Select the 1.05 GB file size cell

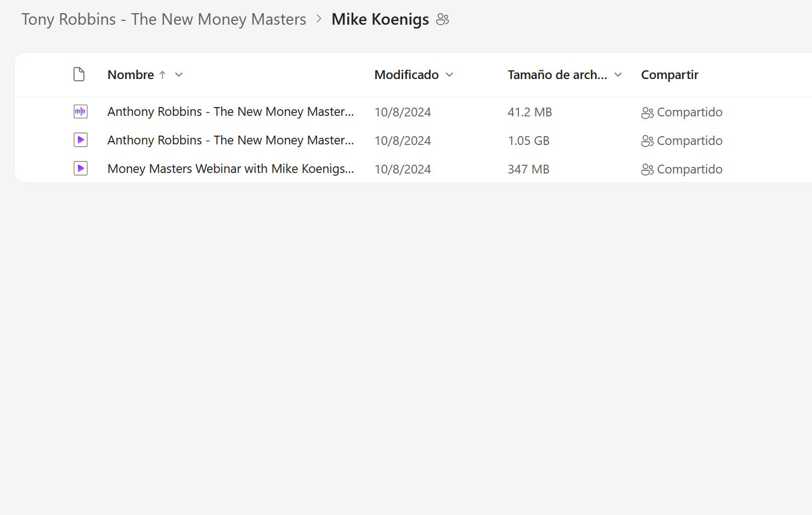528,141
